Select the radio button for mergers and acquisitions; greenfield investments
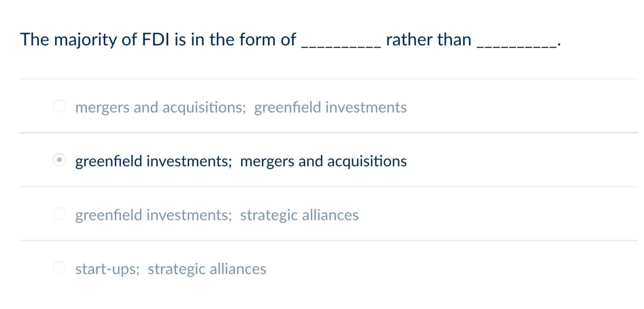This screenshot has width=644, height=309. click(59, 106)
